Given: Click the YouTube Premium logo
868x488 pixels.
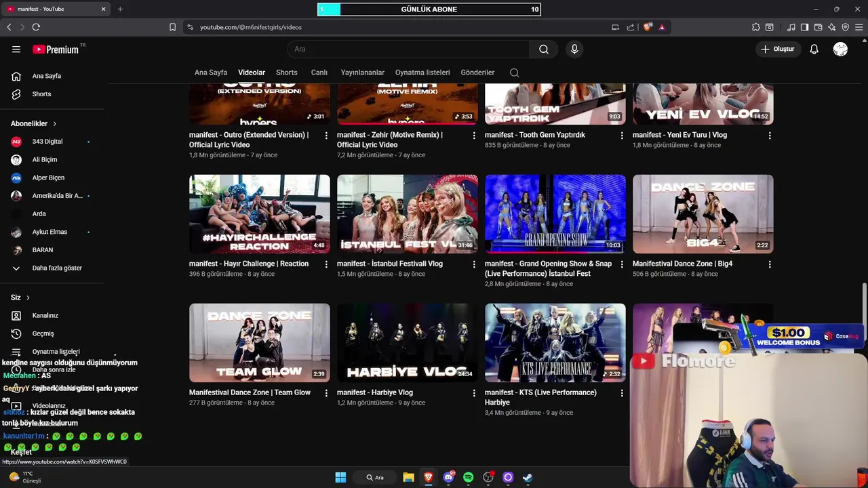Looking at the screenshot, I should tap(56, 49).
